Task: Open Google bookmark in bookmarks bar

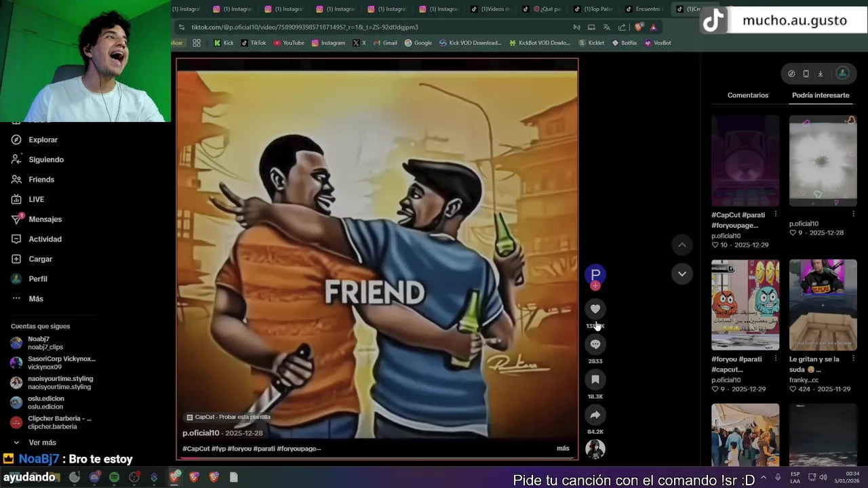Action: coord(418,43)
